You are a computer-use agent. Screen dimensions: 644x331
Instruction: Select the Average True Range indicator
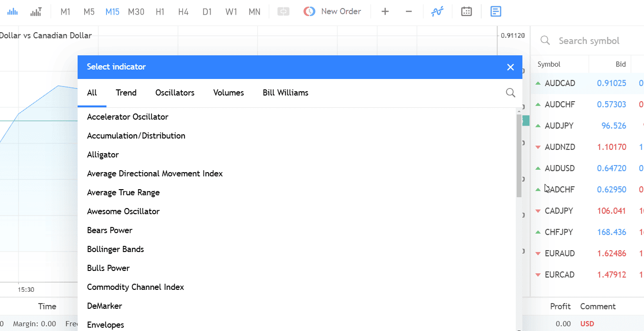point(124,192)
